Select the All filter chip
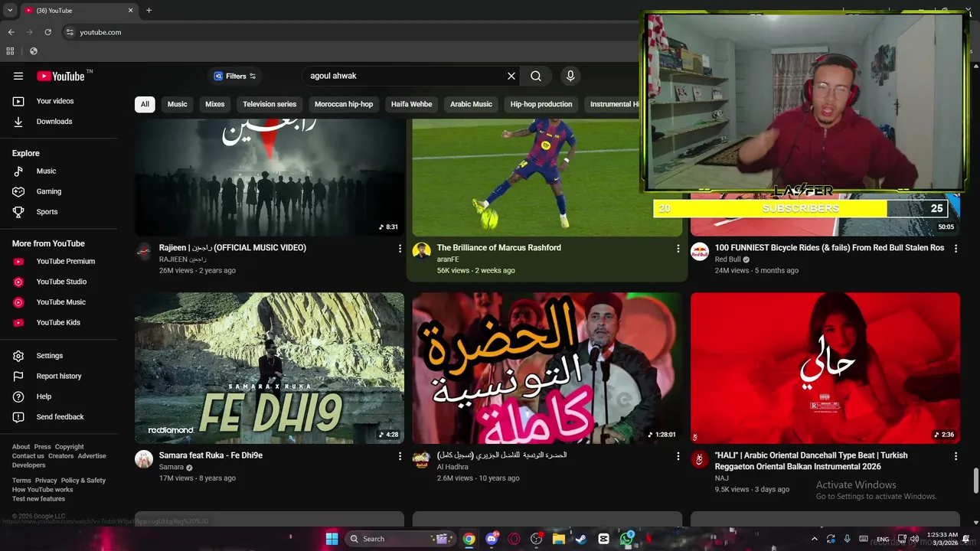 pos(145,104)
